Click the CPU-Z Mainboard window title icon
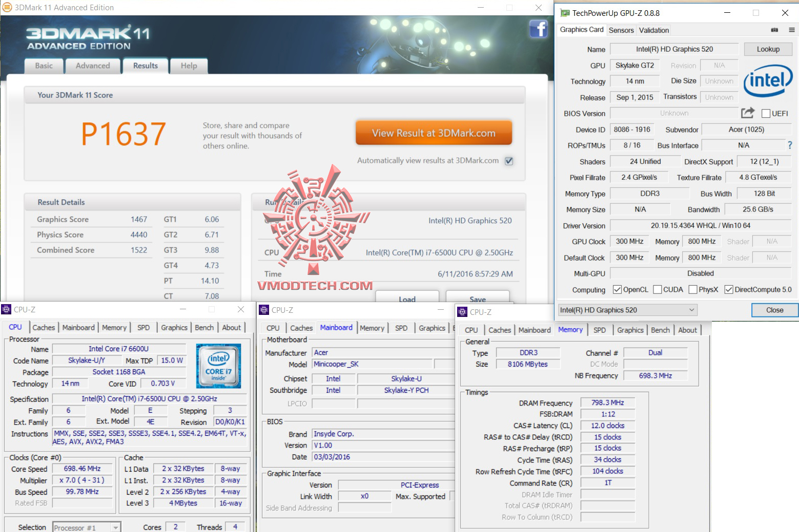This screenshot has width=799, height=532. 264,310
